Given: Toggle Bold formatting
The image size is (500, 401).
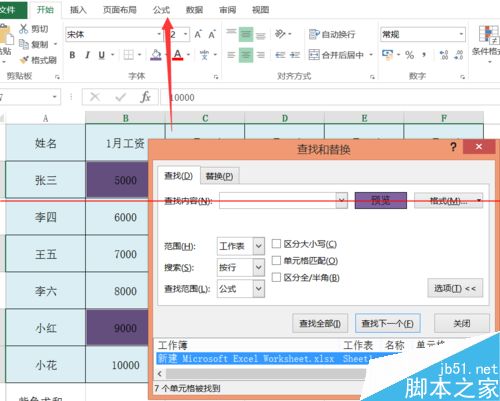Looking at the screenshot, I should (x=72, y=55).
